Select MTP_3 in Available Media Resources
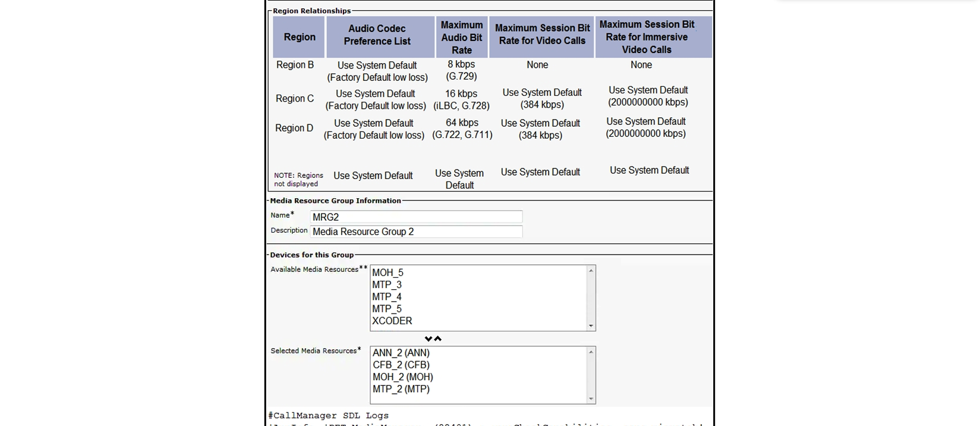Screen dimensions: 980x426 pos(387,285)
